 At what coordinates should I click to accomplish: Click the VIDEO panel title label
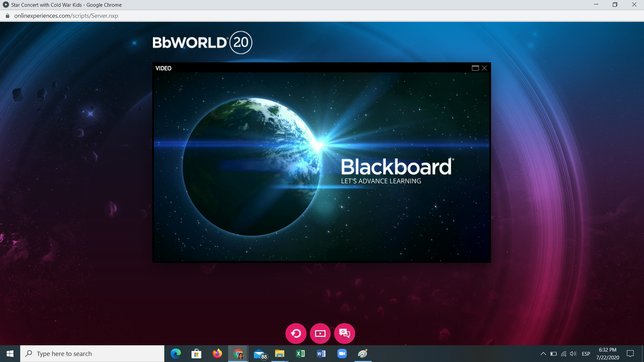click(x=163, y=68)
